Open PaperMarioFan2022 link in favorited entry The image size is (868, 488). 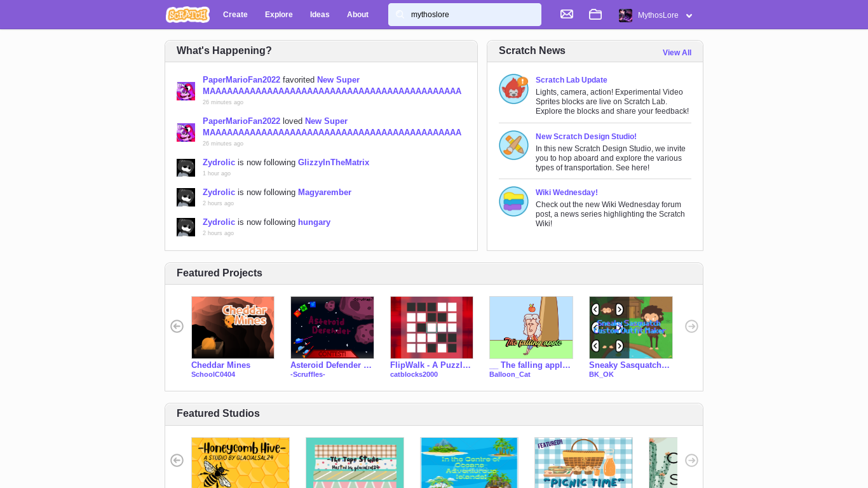tap(241, 80)
